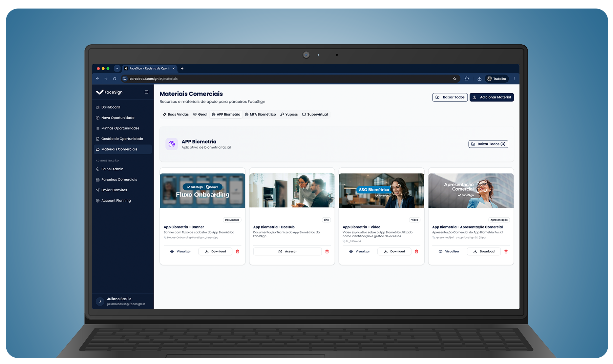Switch to the MFA Biométrico tab

[x=260, y=115]
